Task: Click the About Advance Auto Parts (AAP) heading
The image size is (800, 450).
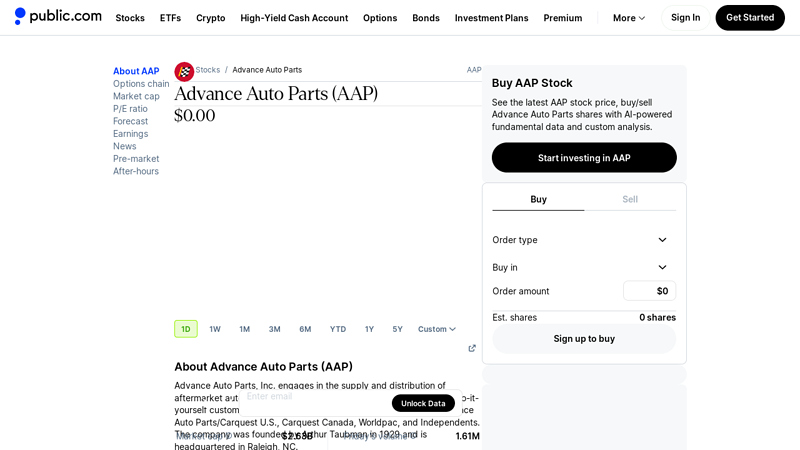Action: pyautogui.click(x=263, y=367)
